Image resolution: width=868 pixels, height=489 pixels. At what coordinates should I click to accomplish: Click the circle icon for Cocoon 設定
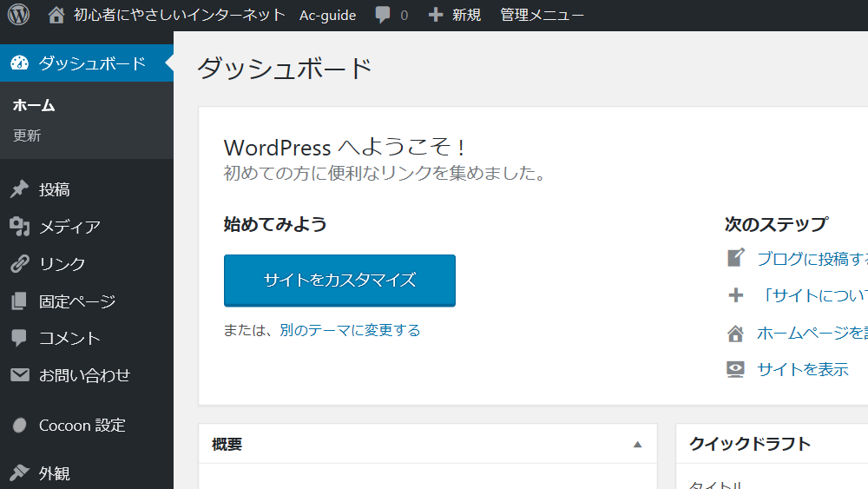pyautogui.click(x=19, y=426)
